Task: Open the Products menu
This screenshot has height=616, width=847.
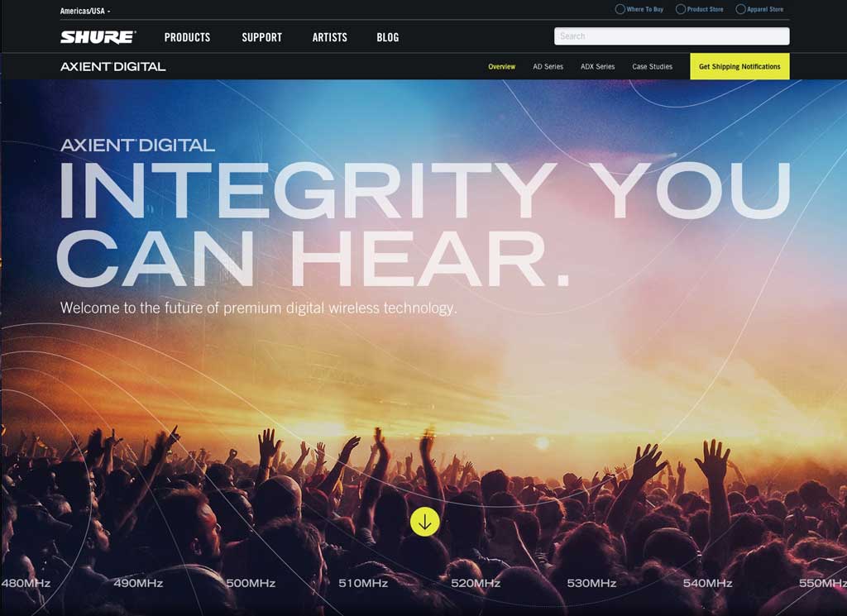Action: tap(187, 37)
